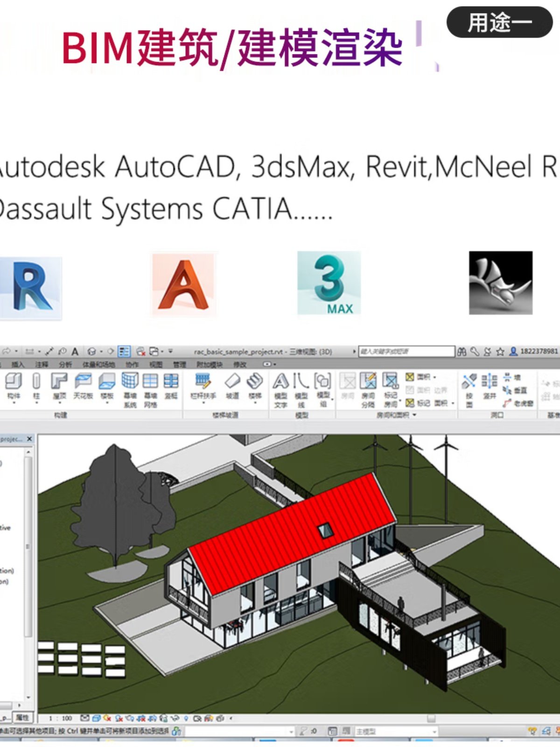The height and width of the screenshot is (747, 560).
Task: Select the 幕墙系统 (Curtain System) tool
Action: point(130,390)
